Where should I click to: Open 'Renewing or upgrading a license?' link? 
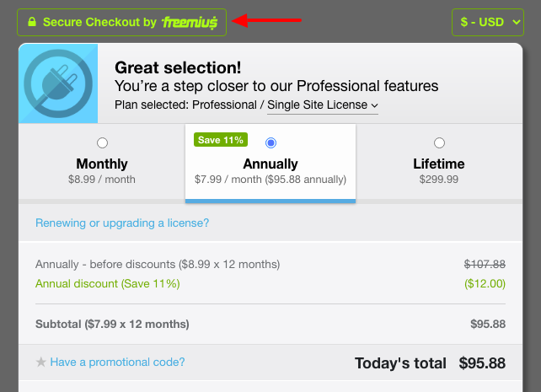pyautogui.click(x=122, y=223)
